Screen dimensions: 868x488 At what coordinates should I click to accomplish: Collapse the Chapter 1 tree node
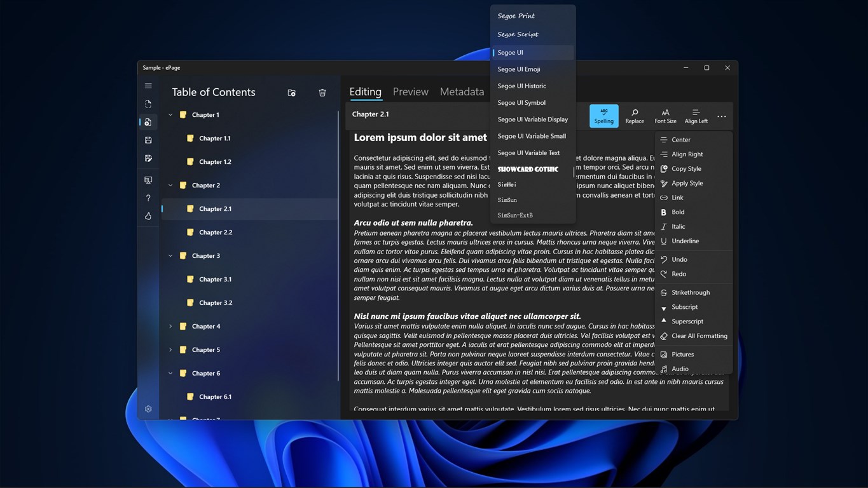tap(170, 115)
